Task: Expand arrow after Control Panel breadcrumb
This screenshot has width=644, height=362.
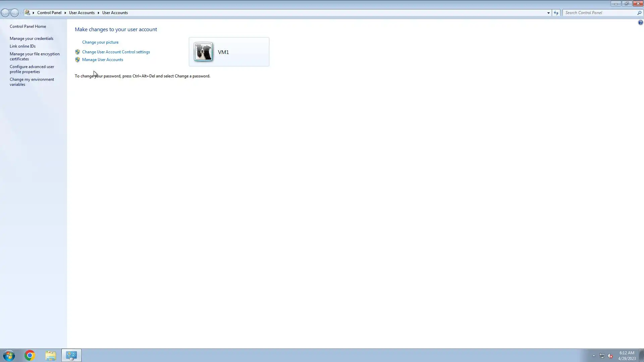Action: point(65,13)
